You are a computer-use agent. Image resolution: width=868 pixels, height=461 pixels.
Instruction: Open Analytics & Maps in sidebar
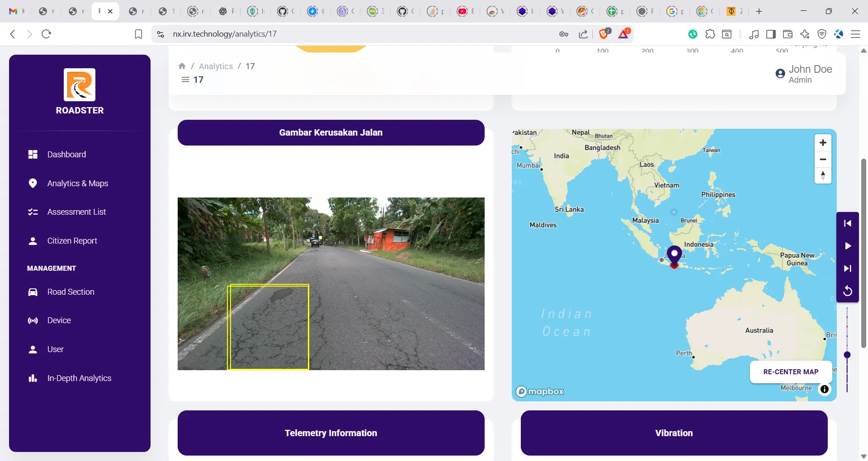tap(68, 183)
